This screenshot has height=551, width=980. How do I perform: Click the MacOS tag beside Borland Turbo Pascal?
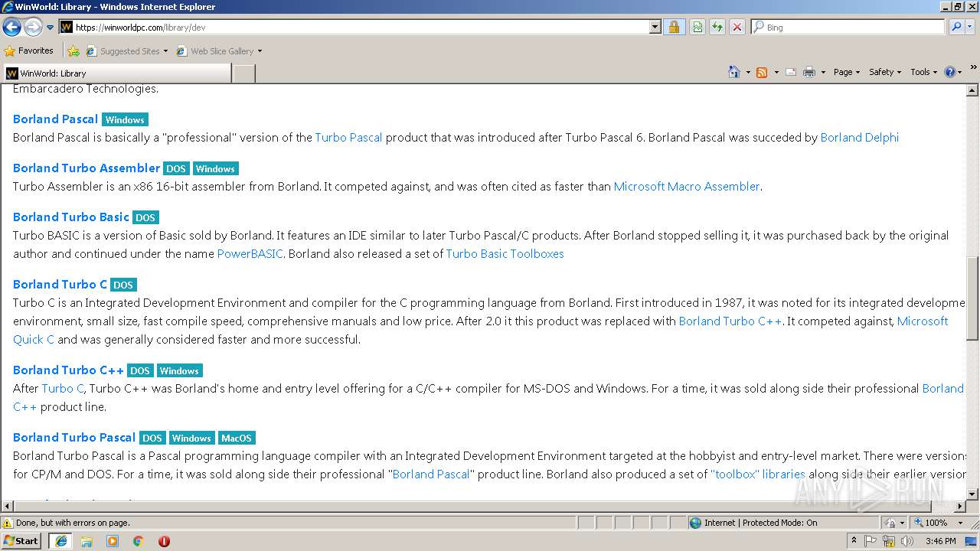click(x=236, y=438)
